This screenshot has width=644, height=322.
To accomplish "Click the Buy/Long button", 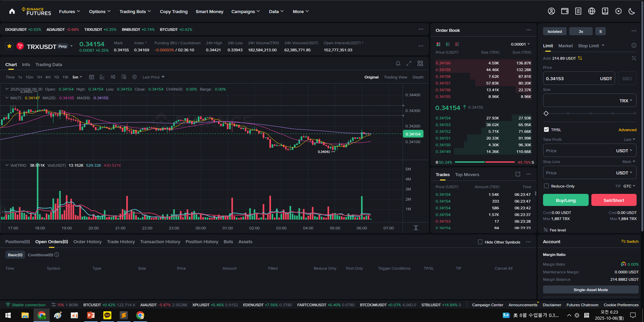I will point(566,200).
